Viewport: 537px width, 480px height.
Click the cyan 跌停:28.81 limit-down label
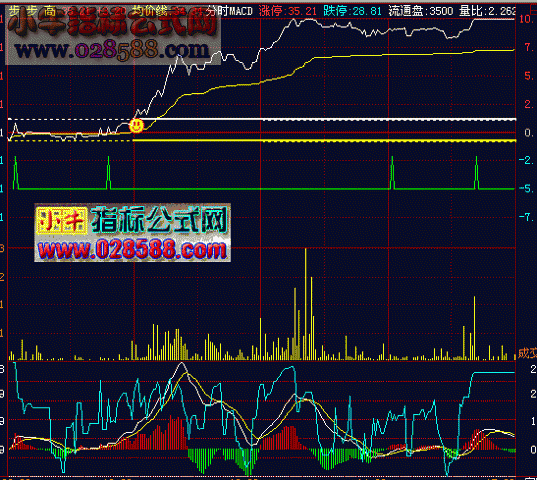click(353, 11)
